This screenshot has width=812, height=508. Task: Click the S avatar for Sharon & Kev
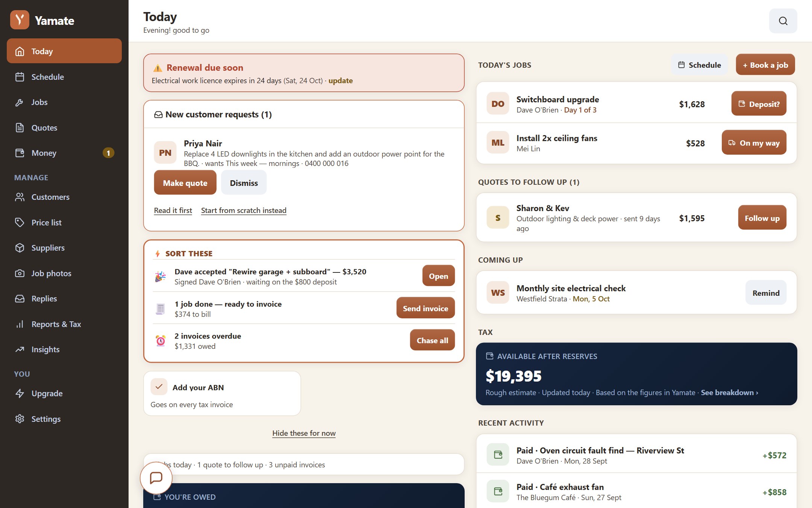click(498, 217)
